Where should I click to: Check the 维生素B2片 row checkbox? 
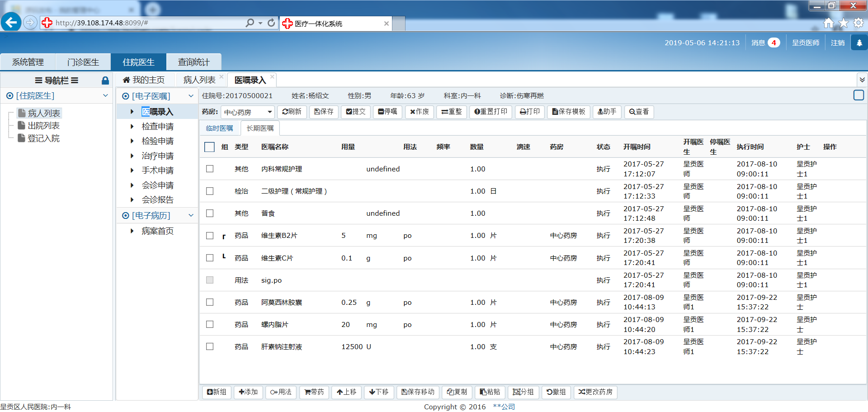pyautogui.click(x=210, y=236)
